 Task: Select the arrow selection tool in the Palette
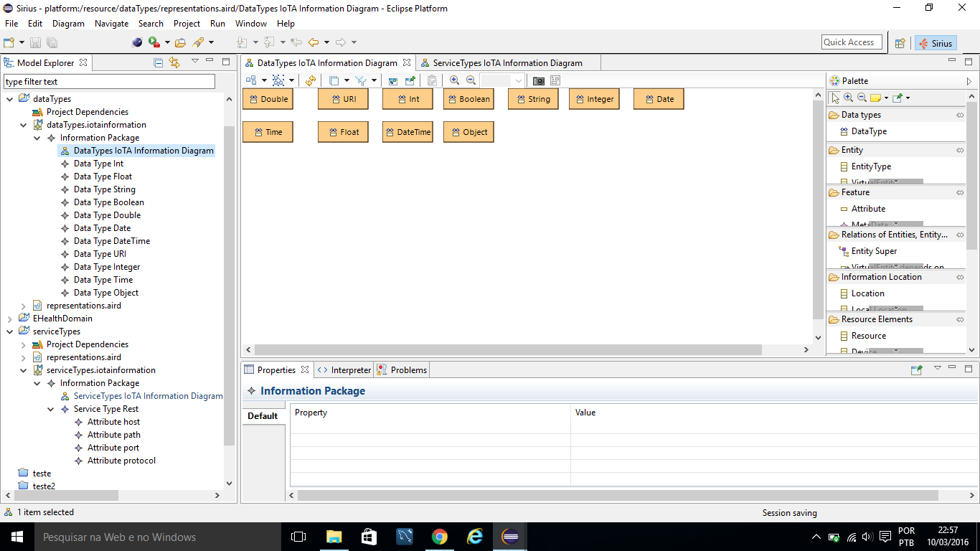pos(835,98)
